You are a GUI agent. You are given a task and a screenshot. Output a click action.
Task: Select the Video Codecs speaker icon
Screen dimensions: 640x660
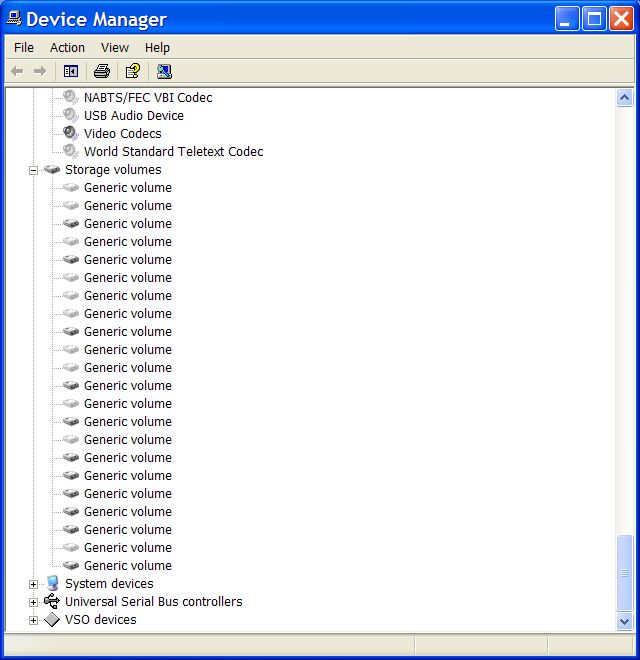point(70,133)
